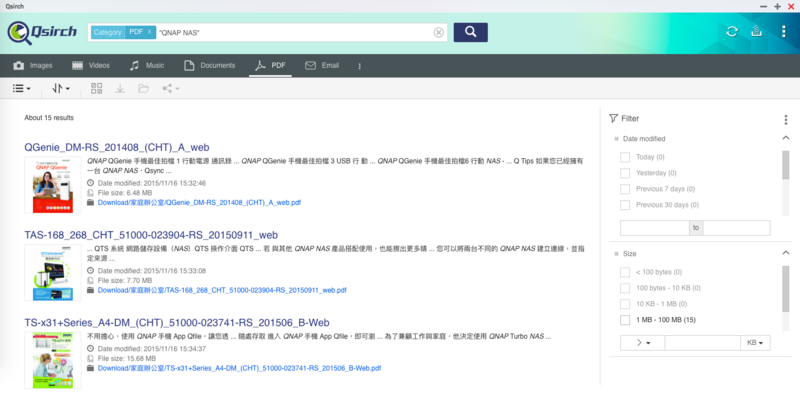Open TAS-168_268_CHT result title
The height and width of the screenshot is (403, 800).
click(x=151, y=235)
